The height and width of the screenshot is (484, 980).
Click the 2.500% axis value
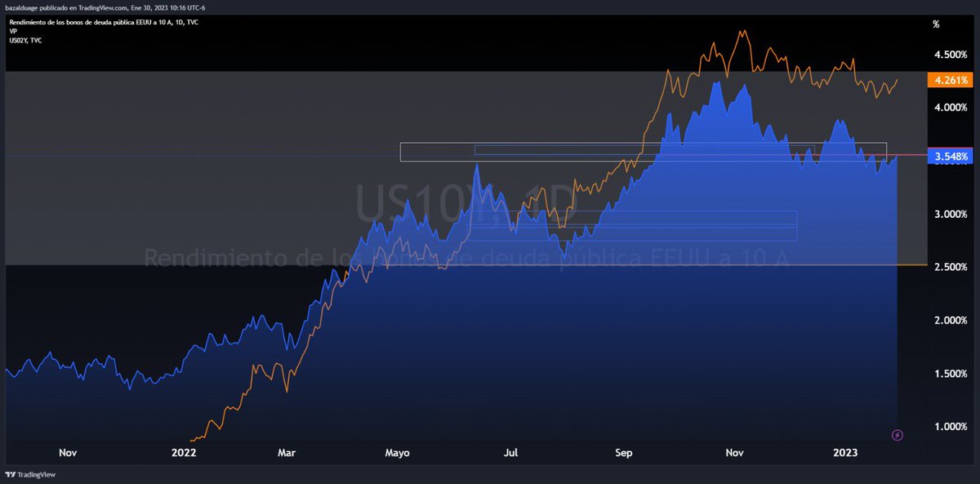(951, 268)
